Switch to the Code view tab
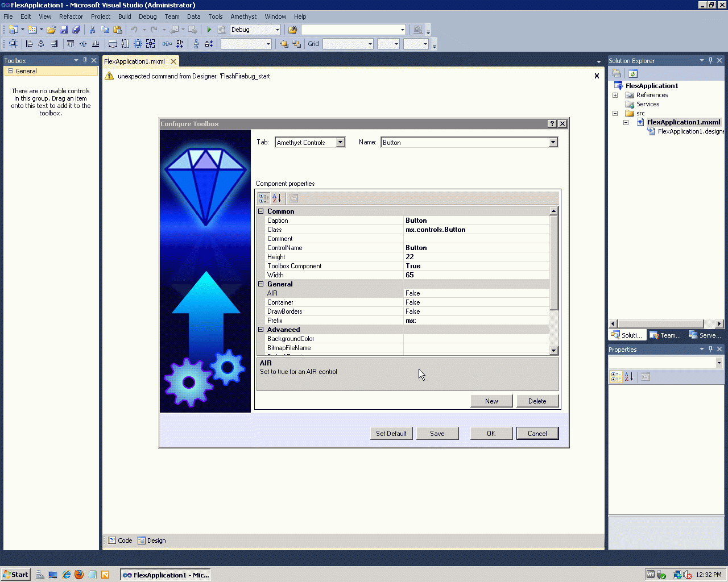Image resolution: width=728 pixels, height=582 pixels. [x=121, y=541]
